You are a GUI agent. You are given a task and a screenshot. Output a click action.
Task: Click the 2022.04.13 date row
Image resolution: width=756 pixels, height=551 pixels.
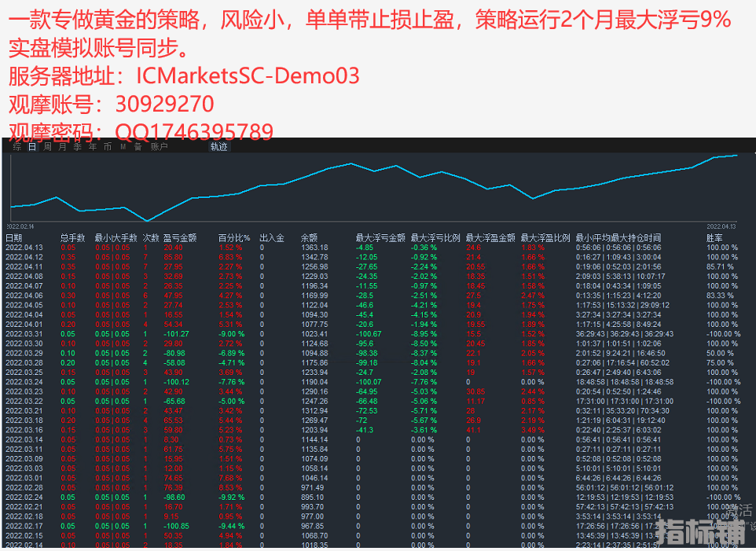(24, 247)
